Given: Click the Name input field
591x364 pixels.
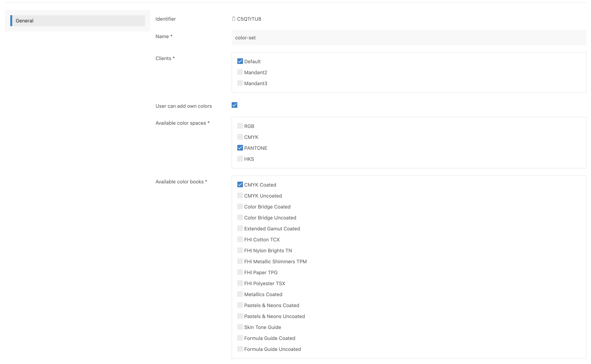Looking at the screenshot, I should pyautogui.click(x=409, y=38).
